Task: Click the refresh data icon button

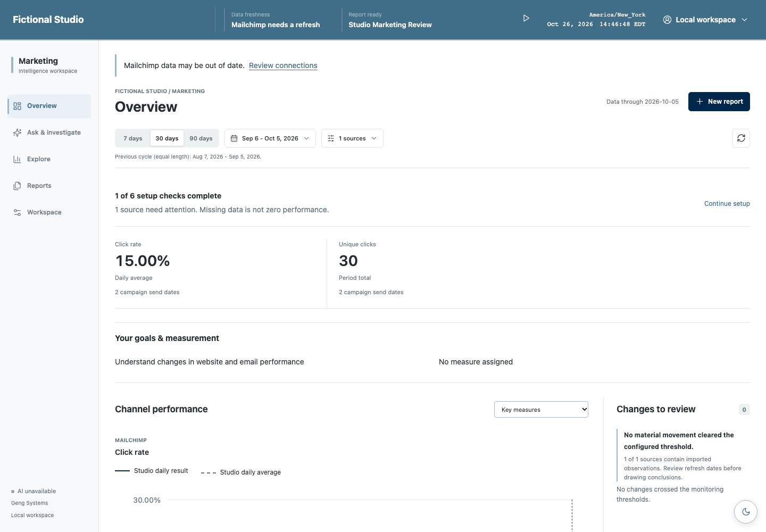Action: click(741, 138)
